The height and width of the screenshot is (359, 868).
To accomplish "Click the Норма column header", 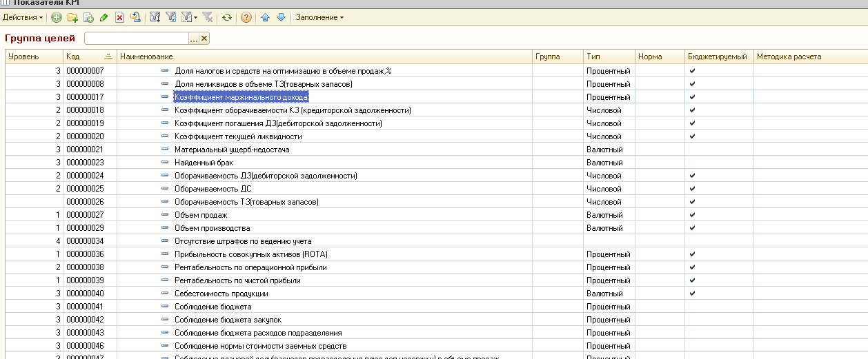I will (x=660, y=57).
